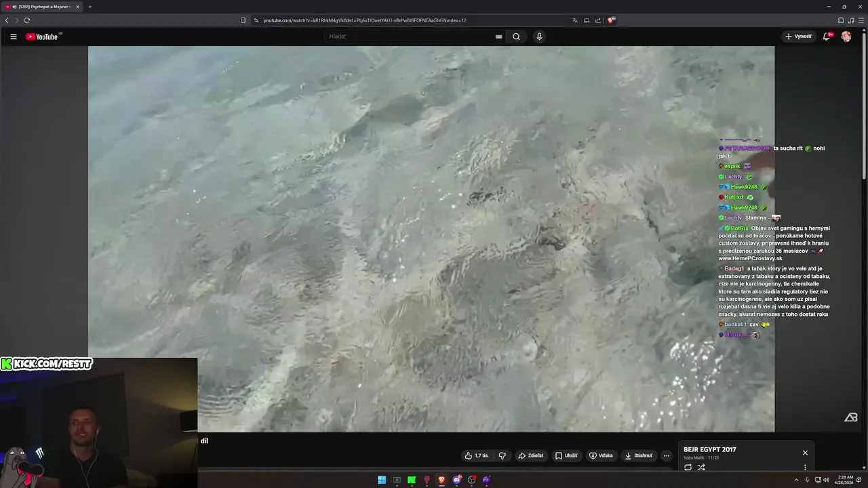
Task: Open the on-screen keyboard in search box
Action: pyautogui.click(x=499, y=37)
